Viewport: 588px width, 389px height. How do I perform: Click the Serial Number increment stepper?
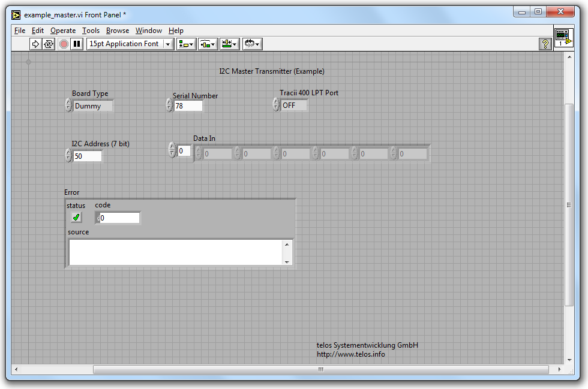[x=169, y=102]
